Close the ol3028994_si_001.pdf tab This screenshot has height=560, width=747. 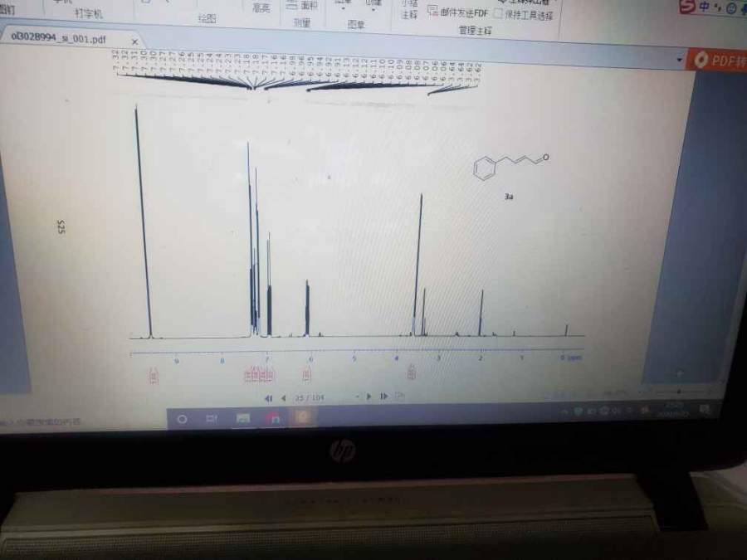coord(134,42)
